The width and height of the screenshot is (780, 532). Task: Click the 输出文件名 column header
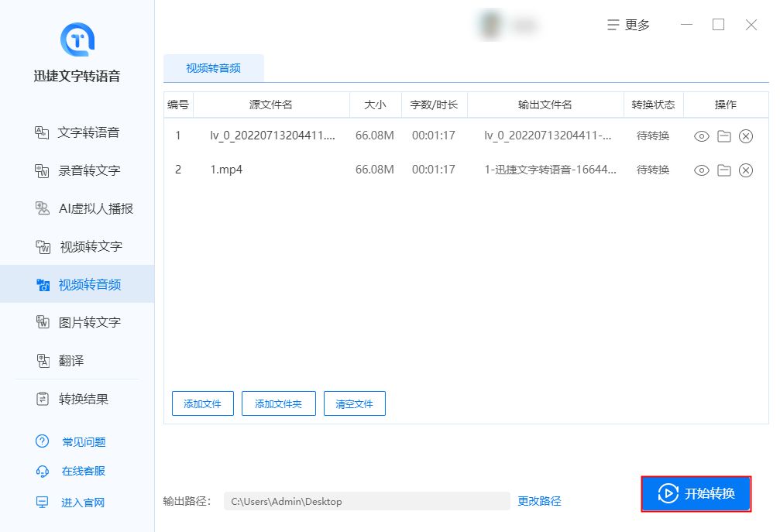pyautogui.click(x=545, y=105)
